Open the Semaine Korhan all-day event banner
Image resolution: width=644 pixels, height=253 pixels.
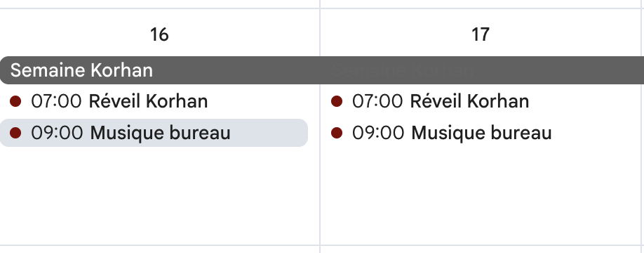click(x=322, y=70)
